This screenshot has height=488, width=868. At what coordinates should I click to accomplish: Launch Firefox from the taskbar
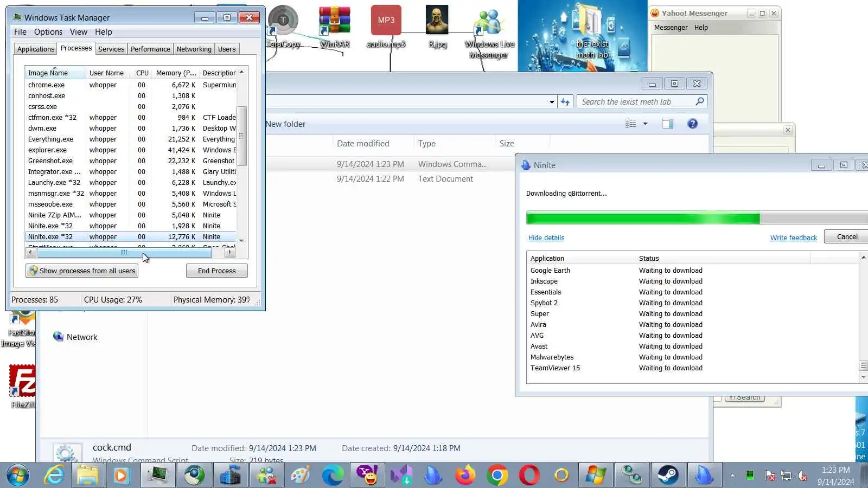coord(465,476)
